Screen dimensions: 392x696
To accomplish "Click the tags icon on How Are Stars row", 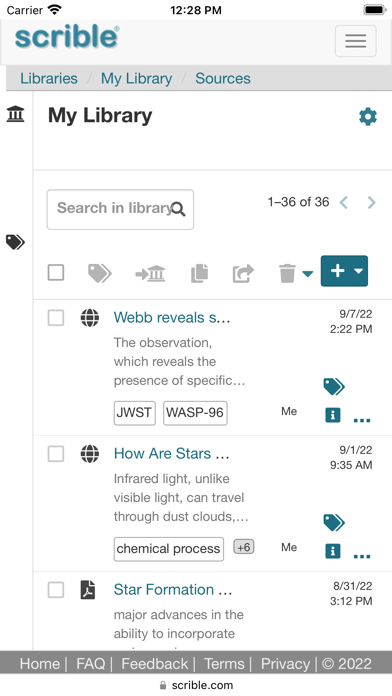I will tap(334, 522).
